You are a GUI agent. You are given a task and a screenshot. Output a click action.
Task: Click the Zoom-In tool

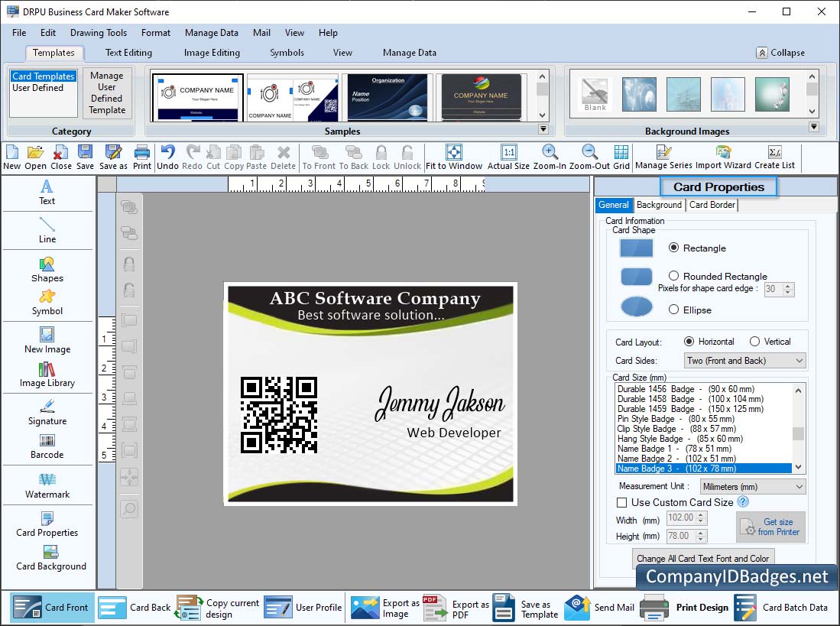pos(550,158)
